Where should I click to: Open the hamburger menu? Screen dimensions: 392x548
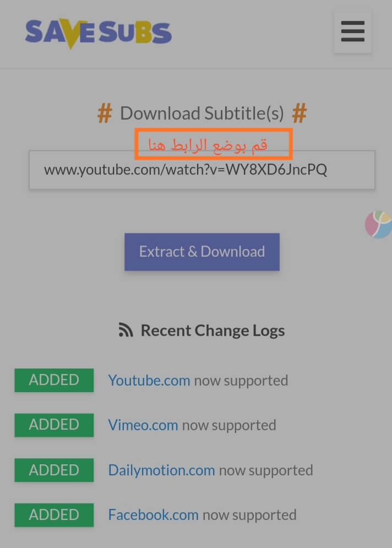(352, 31)
